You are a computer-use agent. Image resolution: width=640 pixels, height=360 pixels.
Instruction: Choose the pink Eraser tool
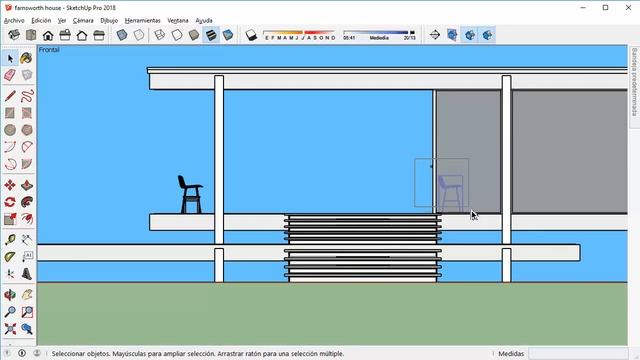coord(10,75)
